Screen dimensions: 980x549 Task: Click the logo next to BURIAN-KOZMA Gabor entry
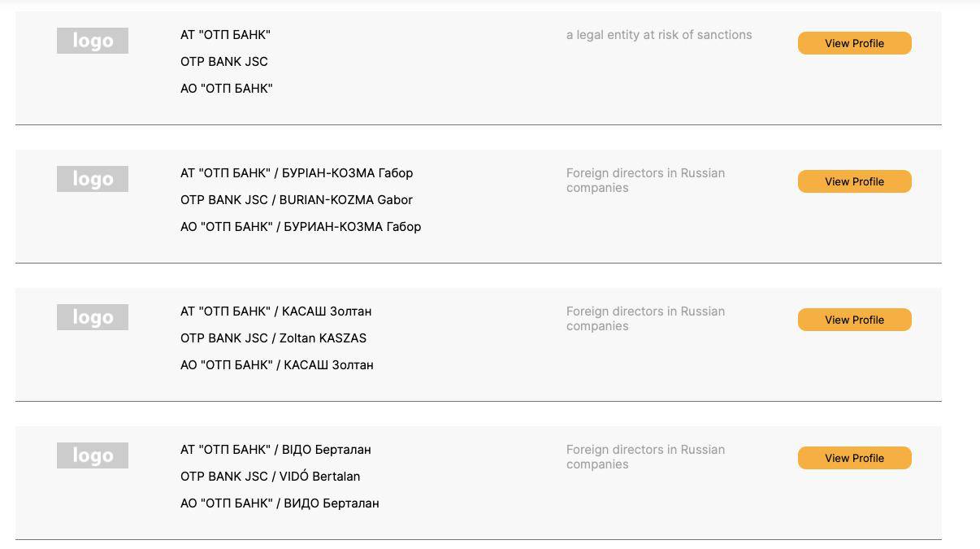tap(93, 179)
